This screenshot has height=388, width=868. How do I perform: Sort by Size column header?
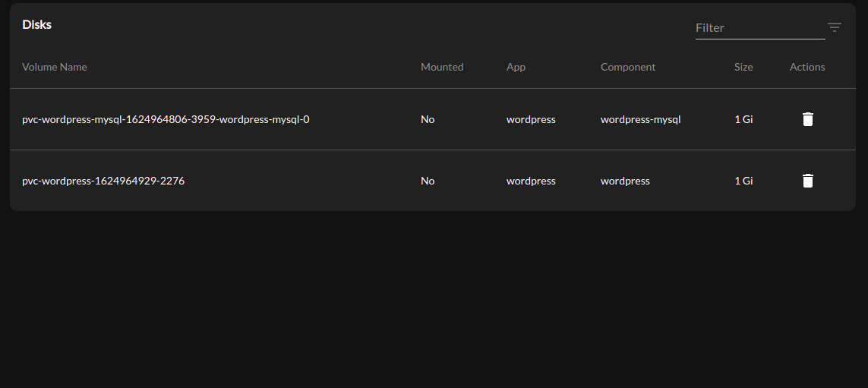(743, 67)
